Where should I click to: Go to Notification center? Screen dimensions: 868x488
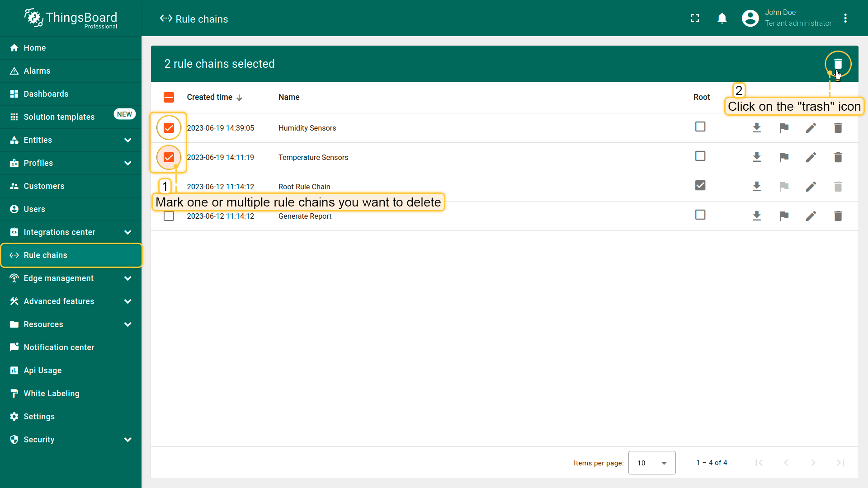pyautogui.click(x=59, y=347)
